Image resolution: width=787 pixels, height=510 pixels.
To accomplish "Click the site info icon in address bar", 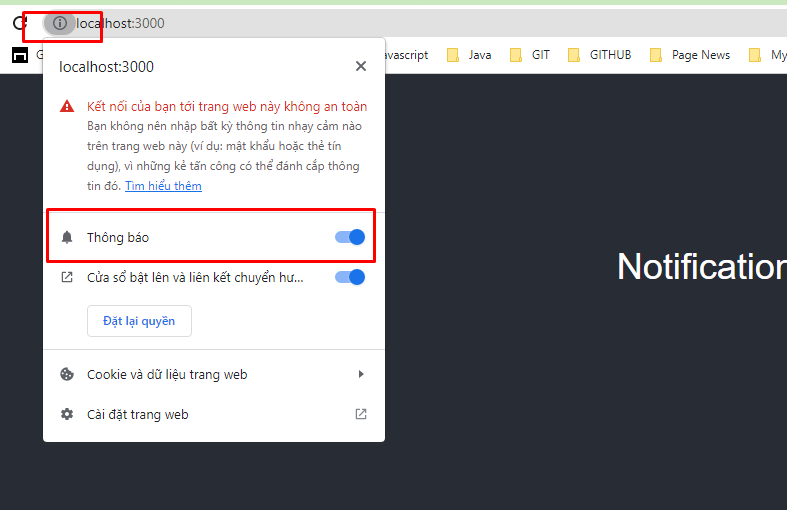I will pyautogui.click(x=60, y=23).
